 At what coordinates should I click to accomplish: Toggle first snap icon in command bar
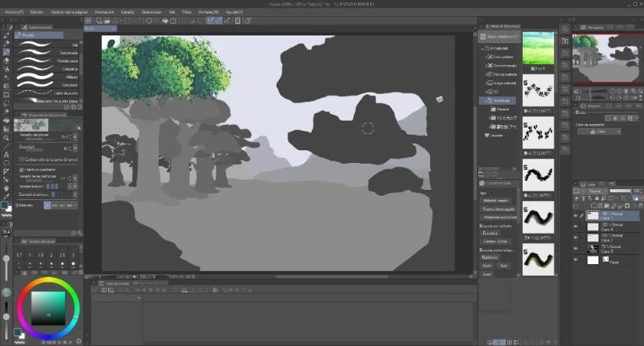(x=210, y=20)
